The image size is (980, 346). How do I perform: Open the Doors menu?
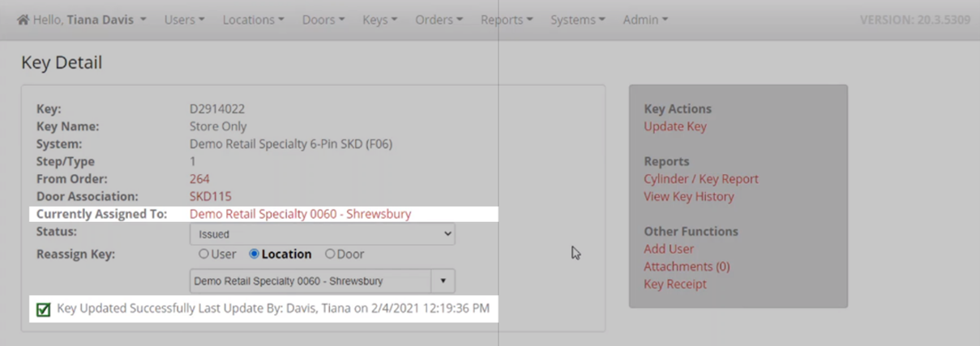point(323,19)
